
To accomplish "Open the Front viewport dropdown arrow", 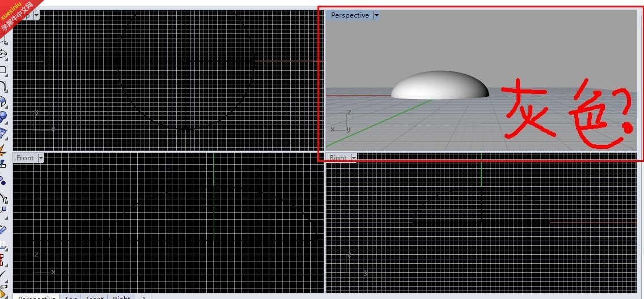I will pos(41,158).
